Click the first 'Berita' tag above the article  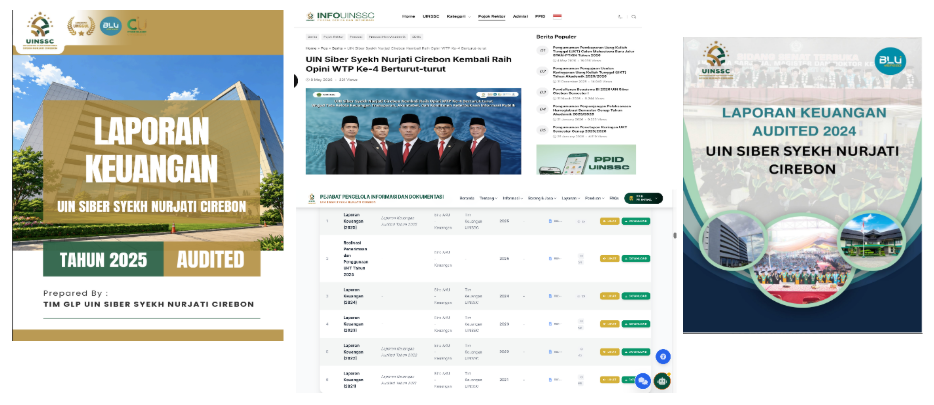312,36
